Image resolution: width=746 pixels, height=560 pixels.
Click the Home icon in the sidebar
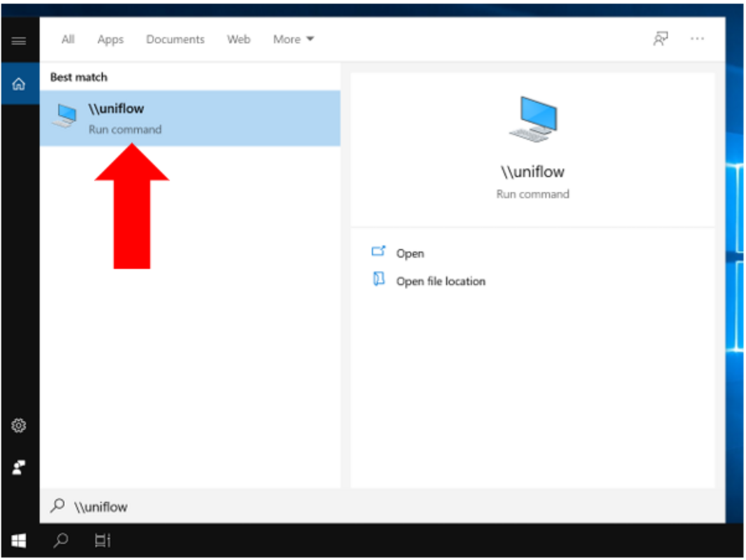[x=19, y=85]
